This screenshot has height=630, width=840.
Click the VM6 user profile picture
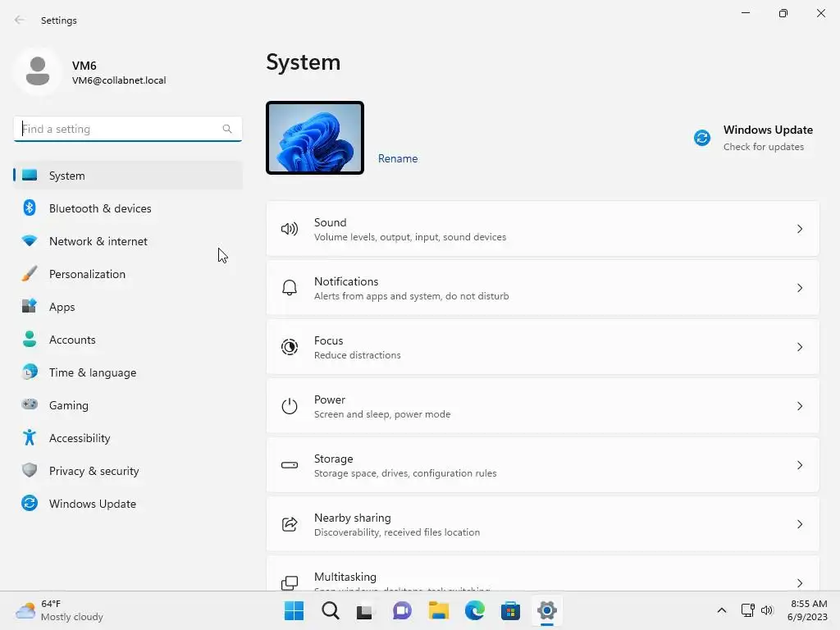(38, 71)
